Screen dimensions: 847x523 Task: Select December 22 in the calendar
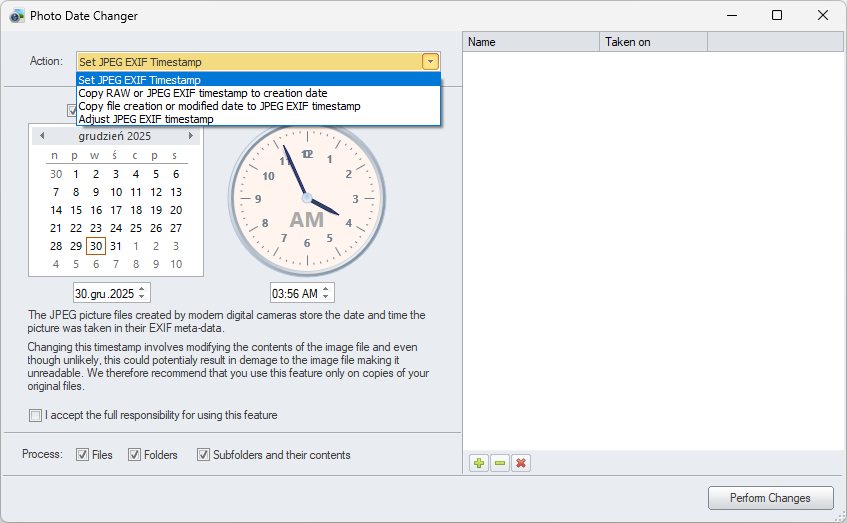[76, 228]
